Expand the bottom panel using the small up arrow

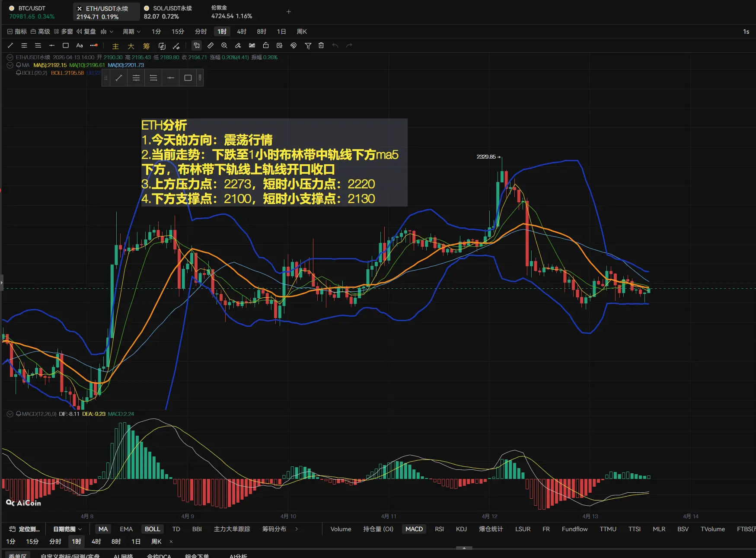click(x=464, y=548)
